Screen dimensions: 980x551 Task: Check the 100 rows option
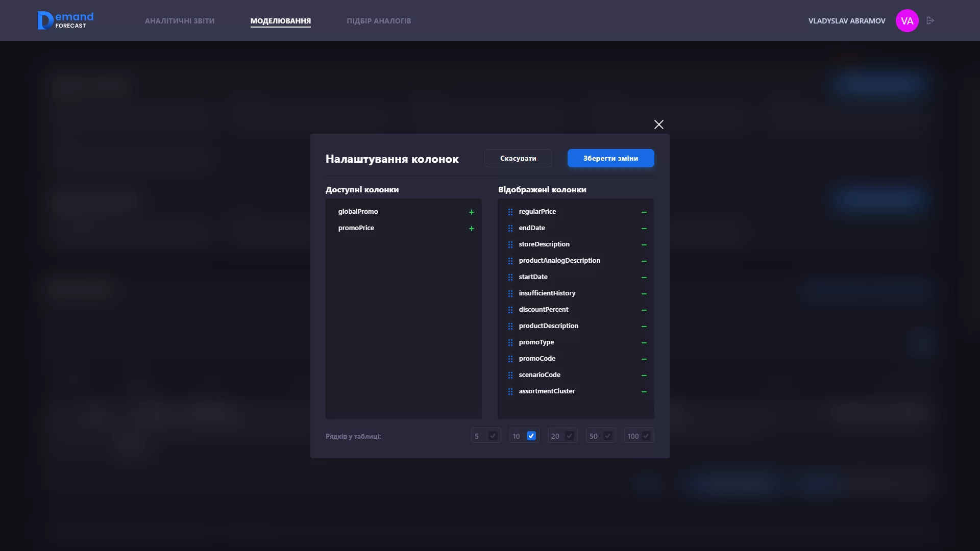646,436
